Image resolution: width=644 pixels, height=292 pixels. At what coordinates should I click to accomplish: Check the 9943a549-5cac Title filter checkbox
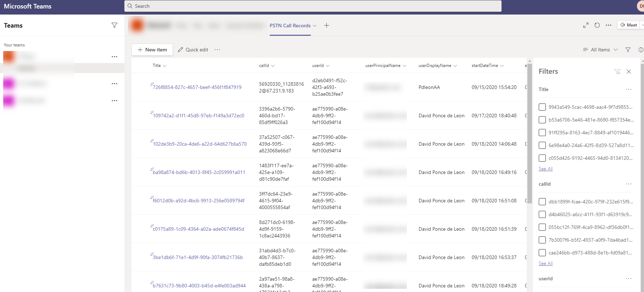point(542,107)
